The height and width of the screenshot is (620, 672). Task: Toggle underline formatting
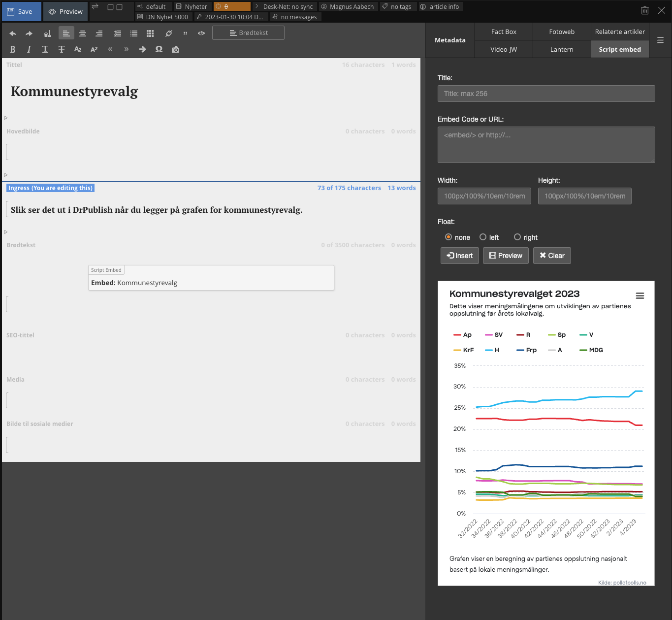(45, 49)
